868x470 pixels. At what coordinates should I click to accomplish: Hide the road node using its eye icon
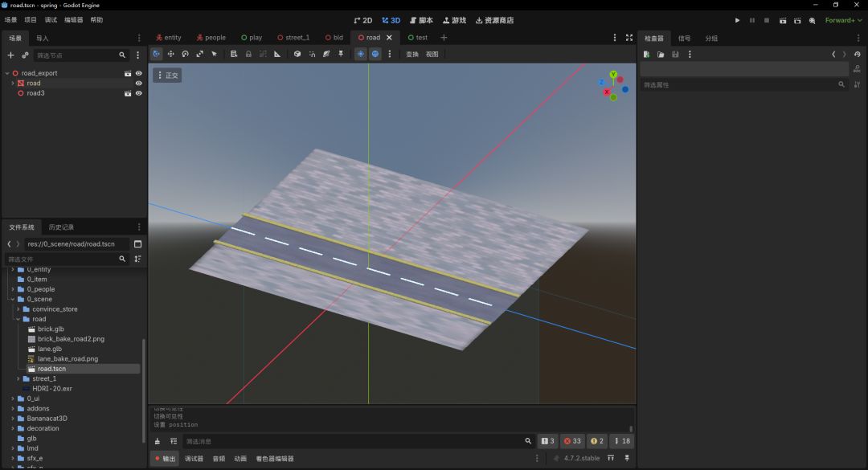click(x=139, y=83)
